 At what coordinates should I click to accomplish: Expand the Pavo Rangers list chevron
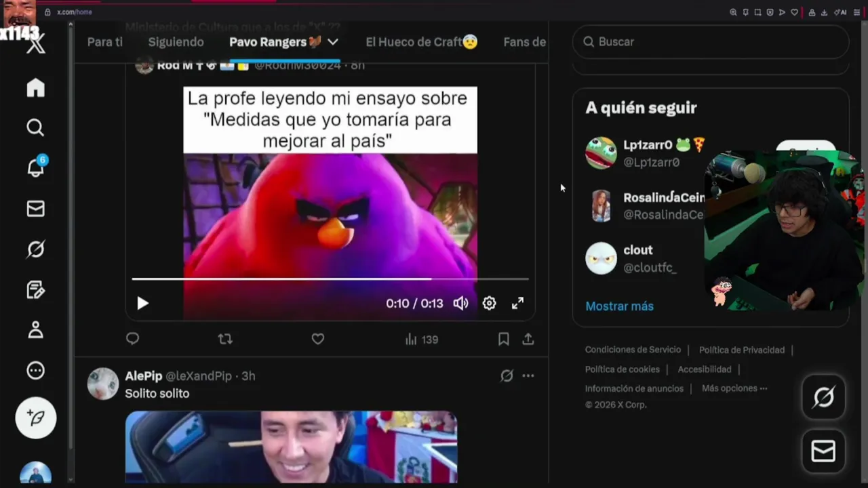click(332, 42)
